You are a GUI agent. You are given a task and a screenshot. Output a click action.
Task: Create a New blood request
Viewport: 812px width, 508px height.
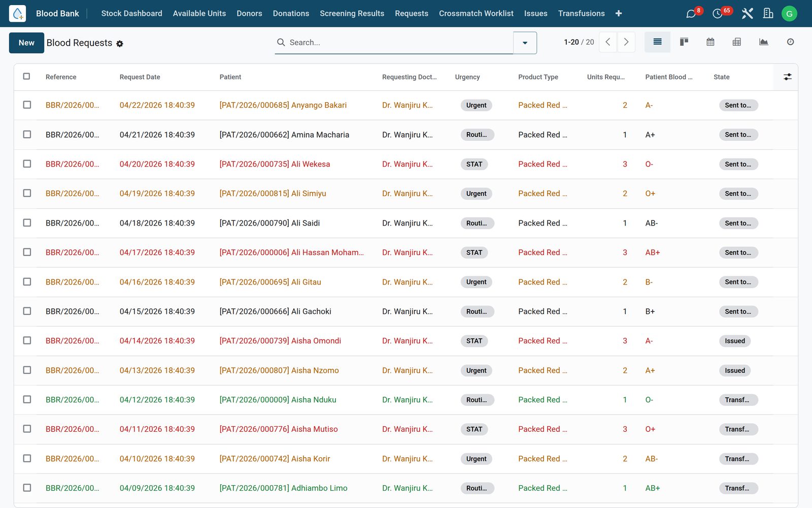click(26, 43)
